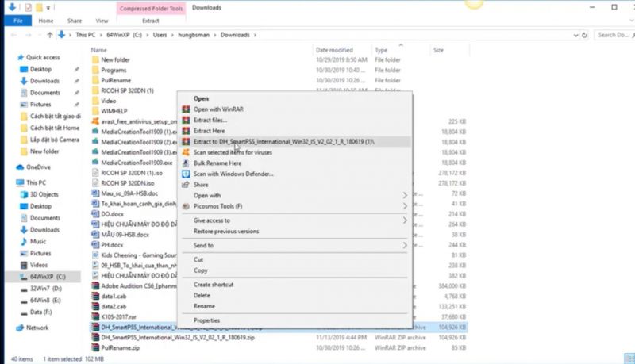Click the K105-2017.rar archive icon

click(95, 316)
